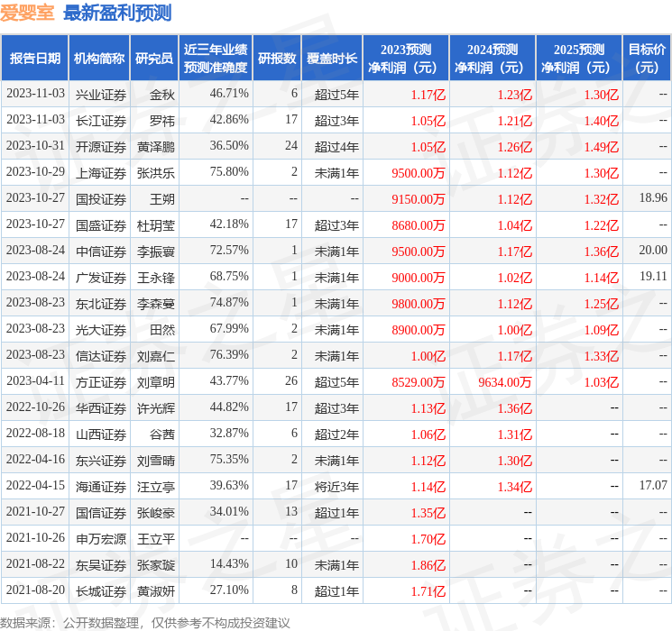672x631 pixels.
Task: Click the 爱婴室 title text
Action: tap(27, 13)
